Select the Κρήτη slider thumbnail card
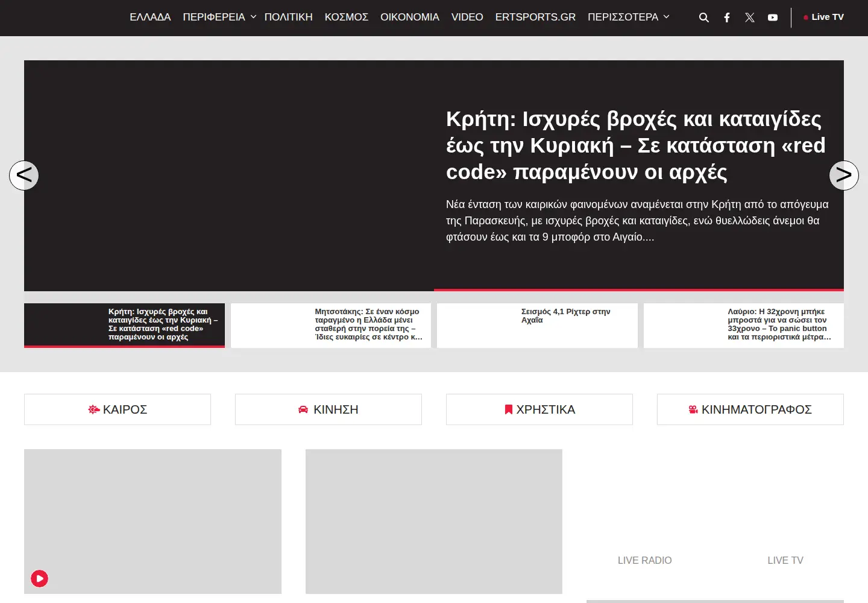 [124, 326]
